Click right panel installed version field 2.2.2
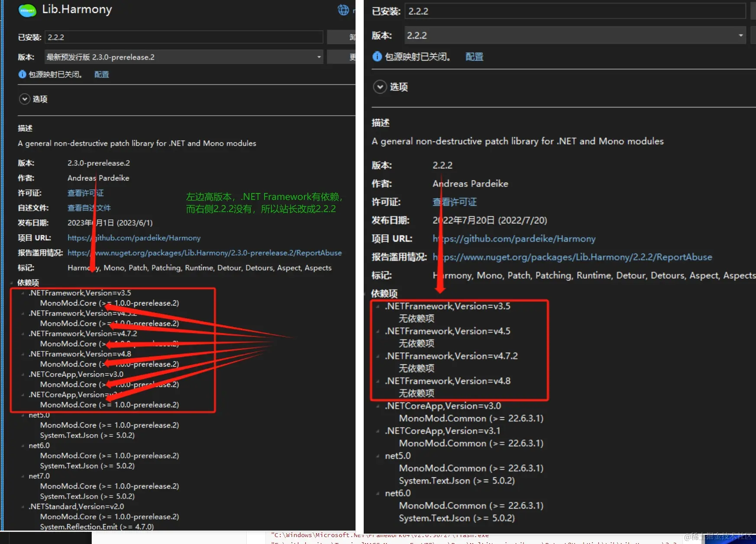Viewport: 756px width, 544px height. pos(575,11)
